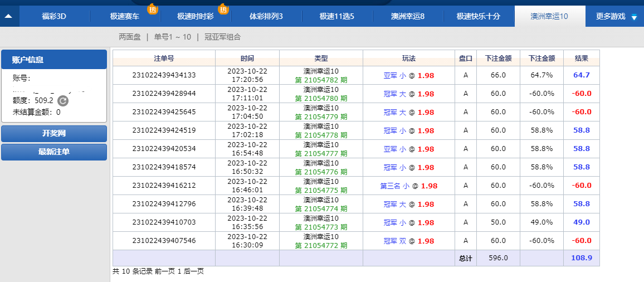Open the 单号1 ~ 10 link
Viewport: 644px width, 282px height.
(x=172, y=37)
